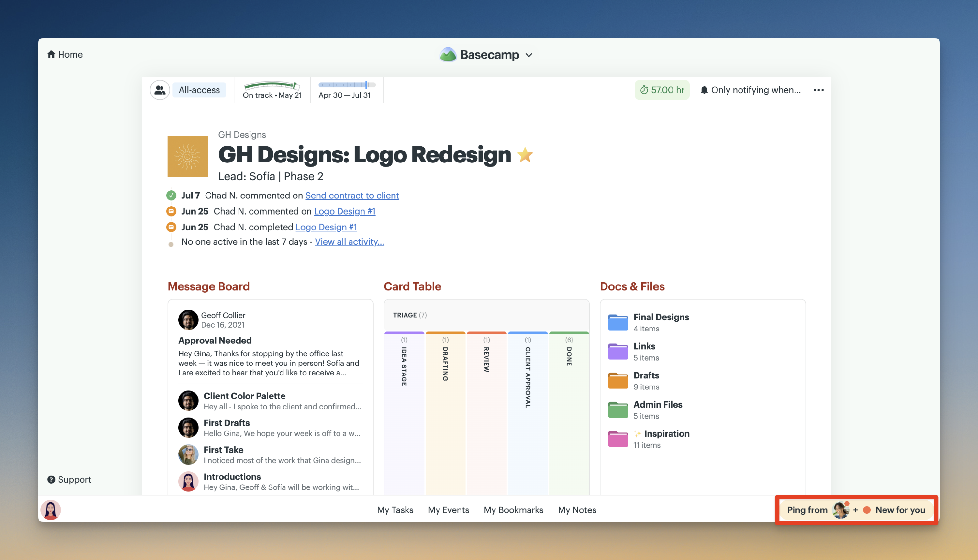
Task: Open Logo Design #1 commented link
Action: click(345, 211)
